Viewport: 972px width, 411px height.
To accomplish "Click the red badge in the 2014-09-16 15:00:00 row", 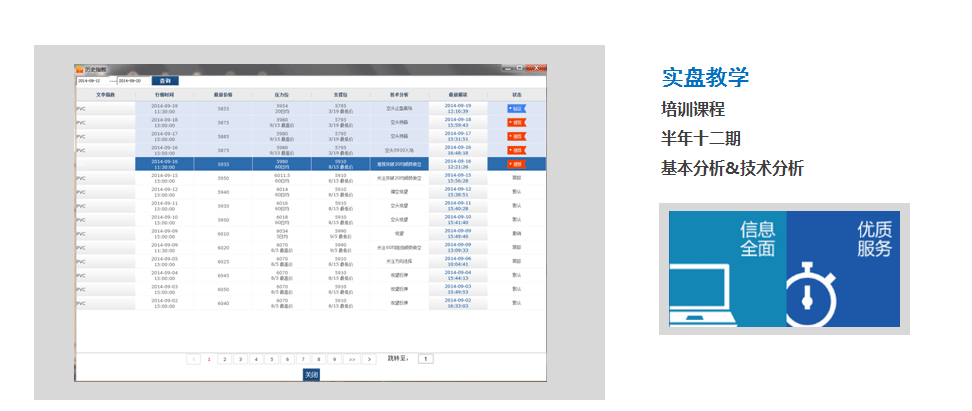I will 516,150.
